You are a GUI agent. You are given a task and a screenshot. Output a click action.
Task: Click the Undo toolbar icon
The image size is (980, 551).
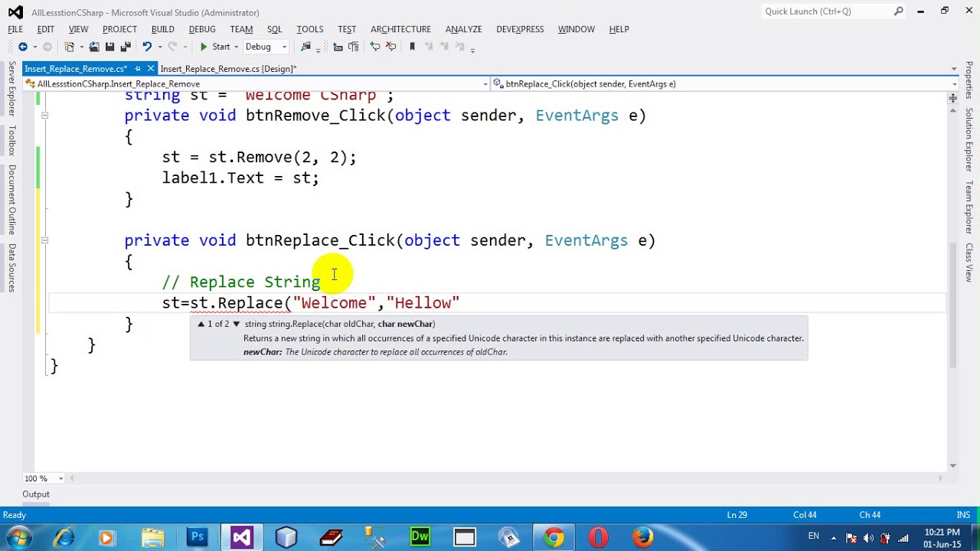pos(147,47)
